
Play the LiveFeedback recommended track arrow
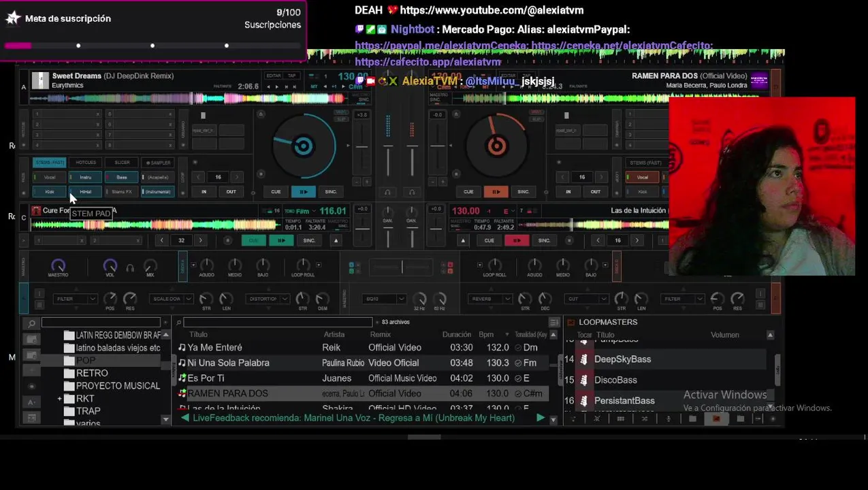tap(541, 418)
